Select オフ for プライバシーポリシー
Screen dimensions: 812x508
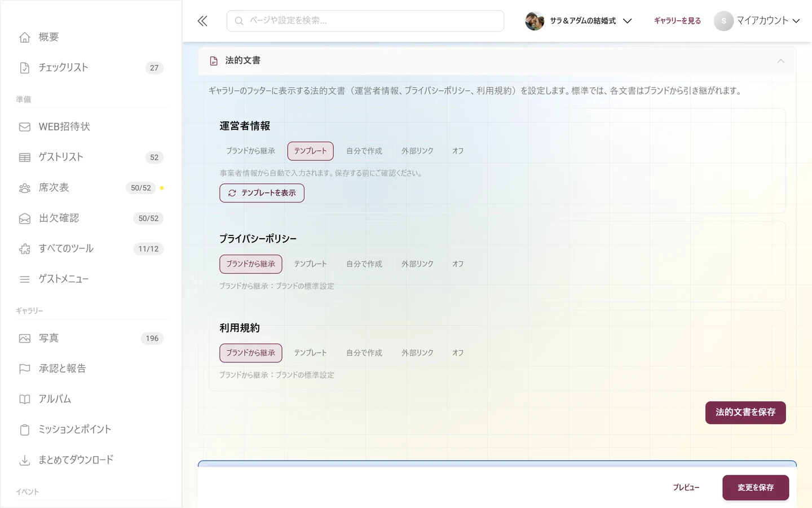[458, 264]
